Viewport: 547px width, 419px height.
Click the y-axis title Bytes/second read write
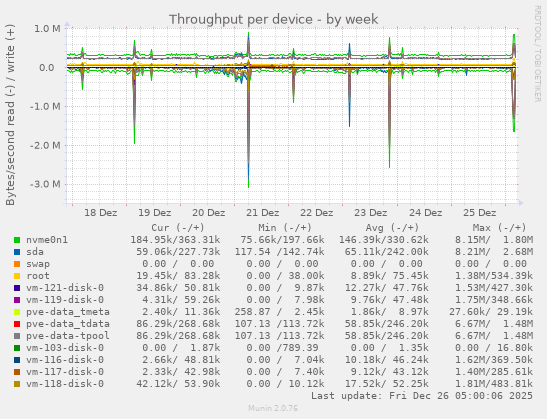pos(10,115)
